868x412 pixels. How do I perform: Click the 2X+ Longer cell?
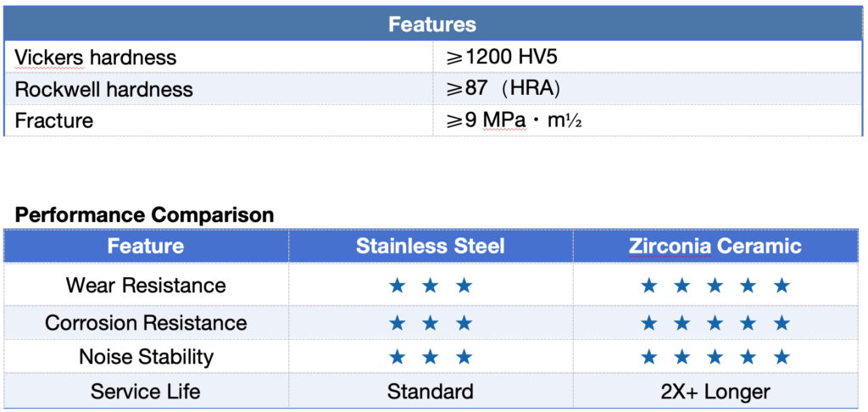715,392
